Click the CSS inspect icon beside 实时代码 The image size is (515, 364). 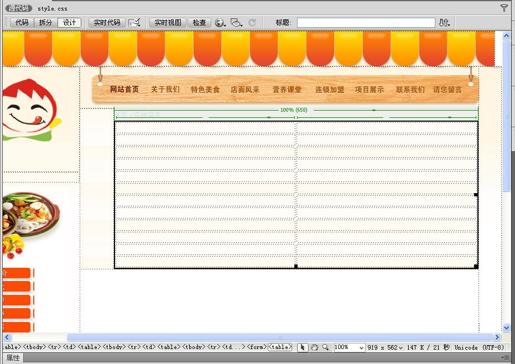click(135, 23)
